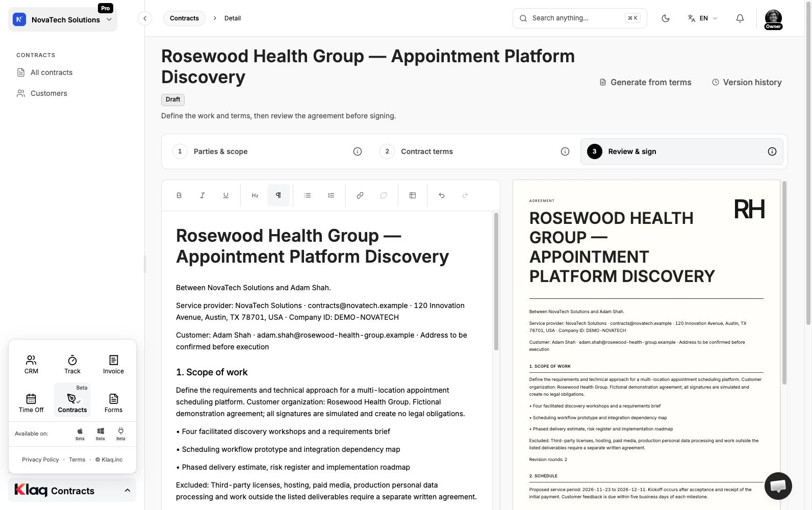812x510 pixels.
Task: Open the Track app
Action: click(x=72, y=365)
